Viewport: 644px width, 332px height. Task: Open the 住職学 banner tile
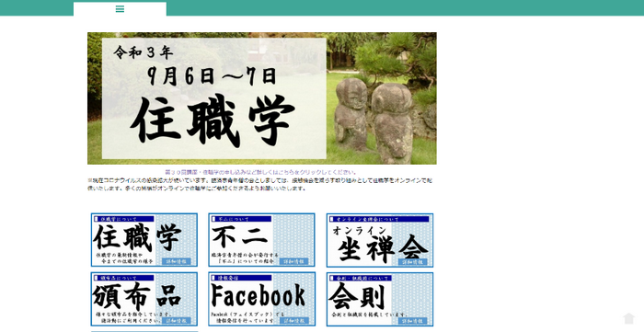[x=144, y=240]
